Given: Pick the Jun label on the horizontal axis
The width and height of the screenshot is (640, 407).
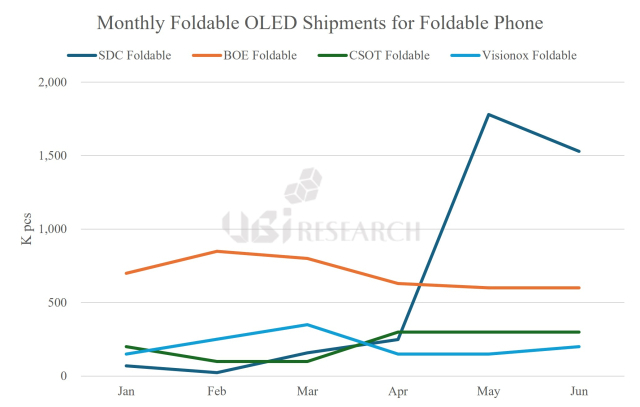Looking at the screenshot, I should coord(579,393).
